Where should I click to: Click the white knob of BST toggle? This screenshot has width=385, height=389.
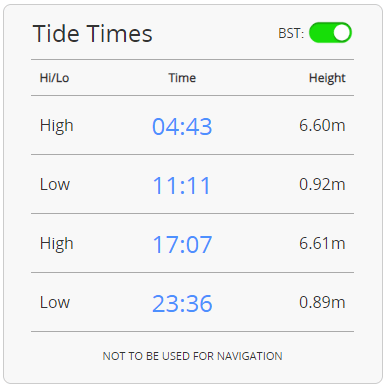tap(341, 33)
